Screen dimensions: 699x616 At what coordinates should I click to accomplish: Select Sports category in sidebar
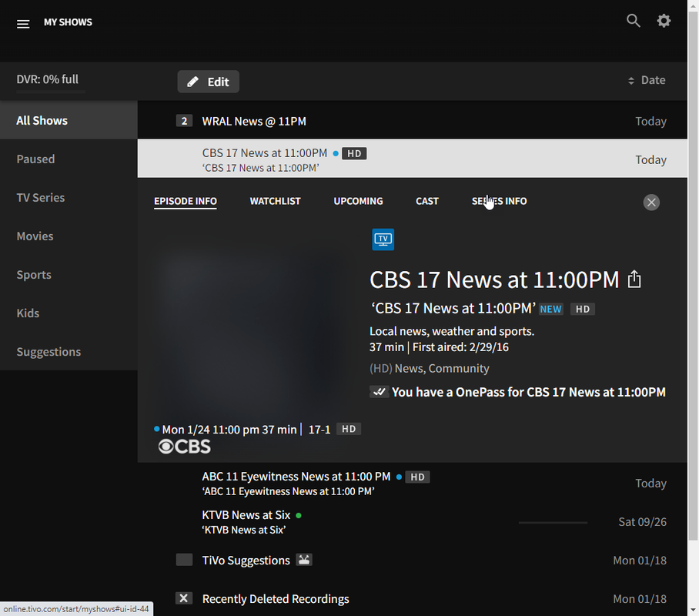pyautogui.click(x=69, y=275)
